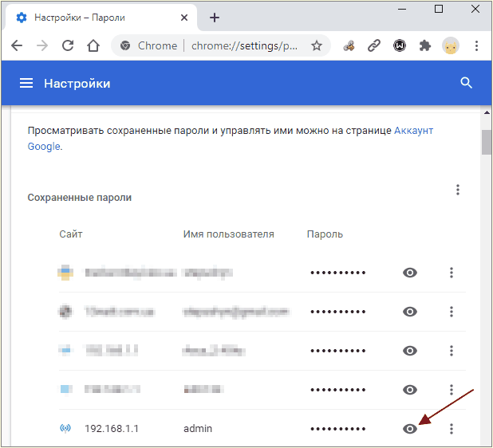Open the Аккаунт Google link

(x=231, y=138)
